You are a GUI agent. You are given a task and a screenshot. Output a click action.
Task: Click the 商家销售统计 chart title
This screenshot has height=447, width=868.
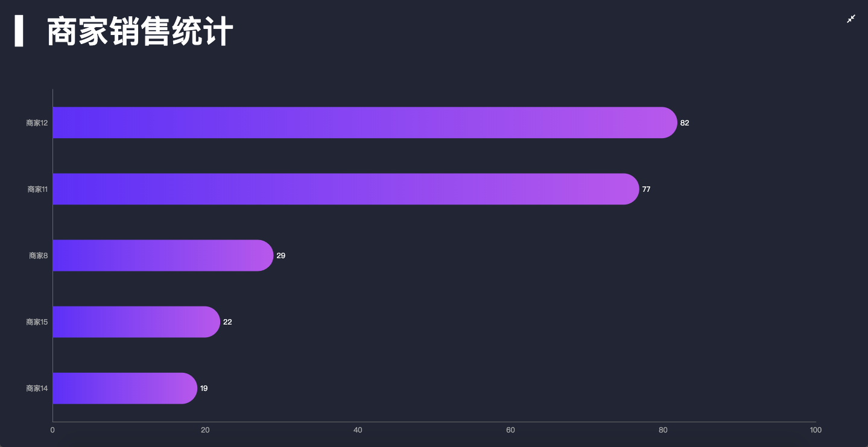[140, 32]
